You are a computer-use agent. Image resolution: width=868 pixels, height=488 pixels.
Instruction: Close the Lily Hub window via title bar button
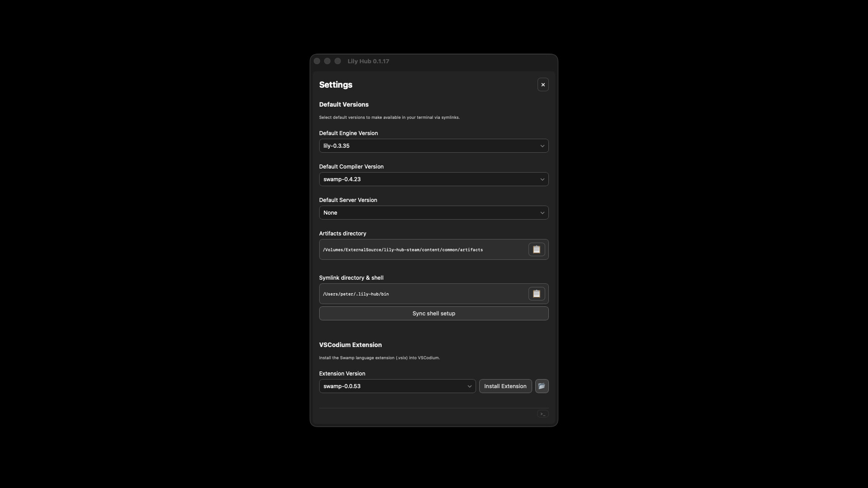coord(317,61)
